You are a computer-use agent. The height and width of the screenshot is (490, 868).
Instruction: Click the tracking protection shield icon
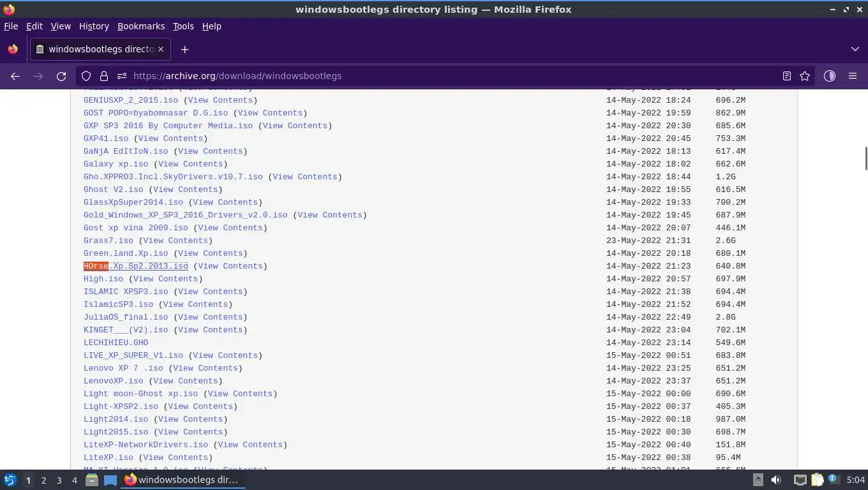pos(86,76)
